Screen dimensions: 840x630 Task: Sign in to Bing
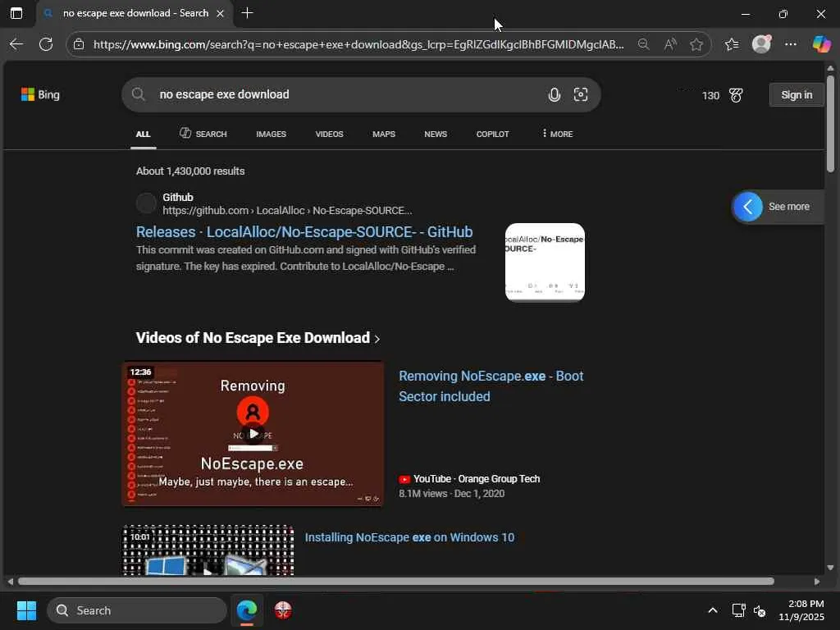click(x=797, y=95)
